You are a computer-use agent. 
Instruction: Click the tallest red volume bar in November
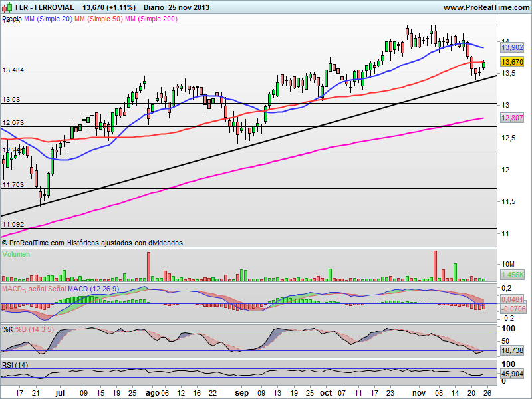coord(436,266)
